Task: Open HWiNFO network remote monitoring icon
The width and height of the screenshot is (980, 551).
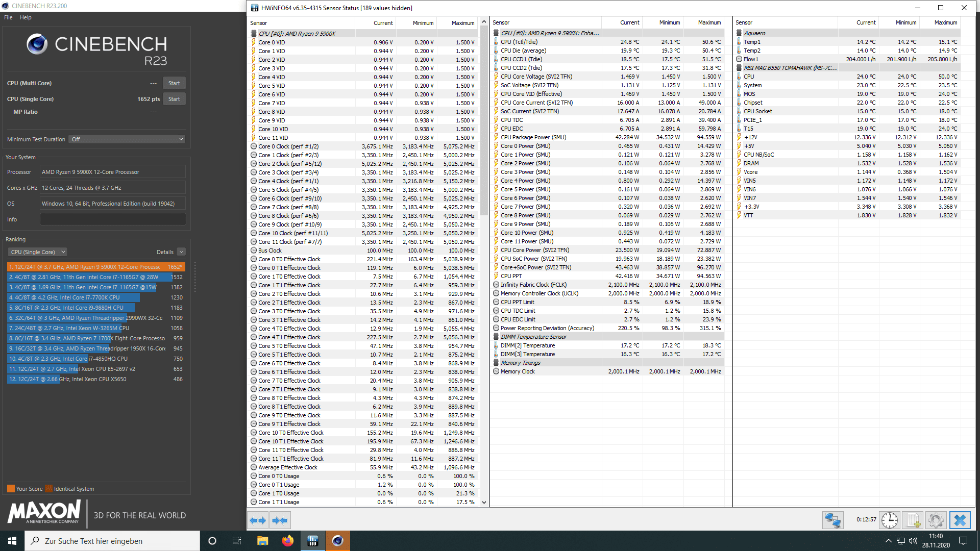Action: click(x=832, y=520)
